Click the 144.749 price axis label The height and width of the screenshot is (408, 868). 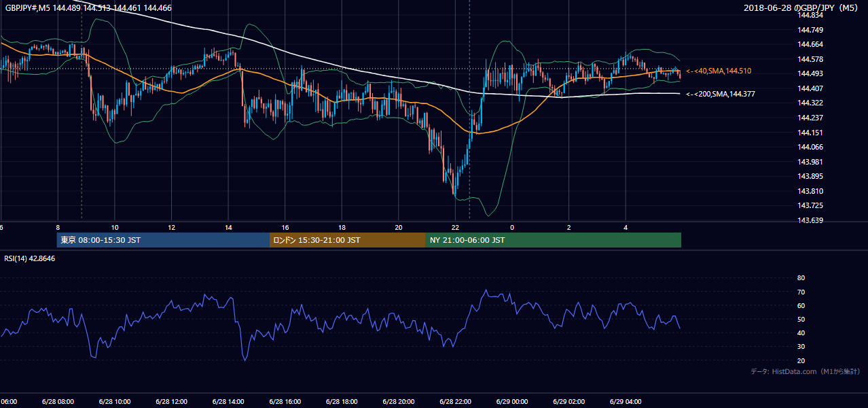[810, 30]
